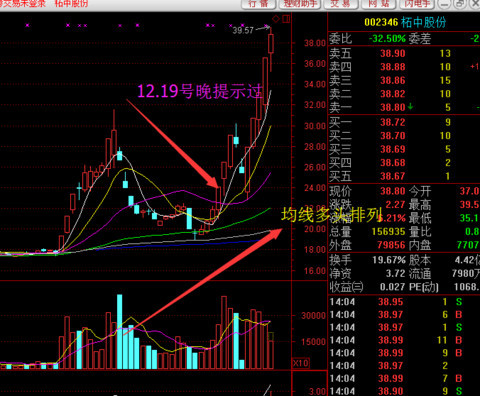Click the tallest cyan volume bar
This screenshot has height=396, width=480.
coord(119,332)
